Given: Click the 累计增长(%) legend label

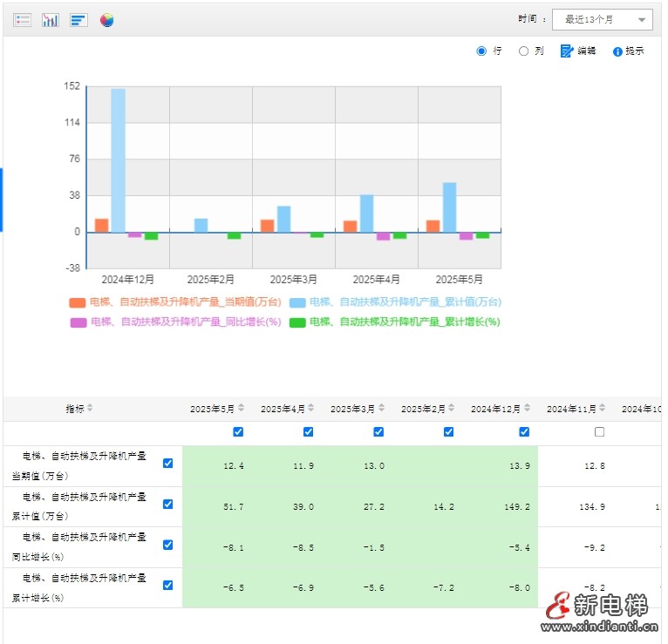Looking at the screenshot, I should [x=404, y=322].
